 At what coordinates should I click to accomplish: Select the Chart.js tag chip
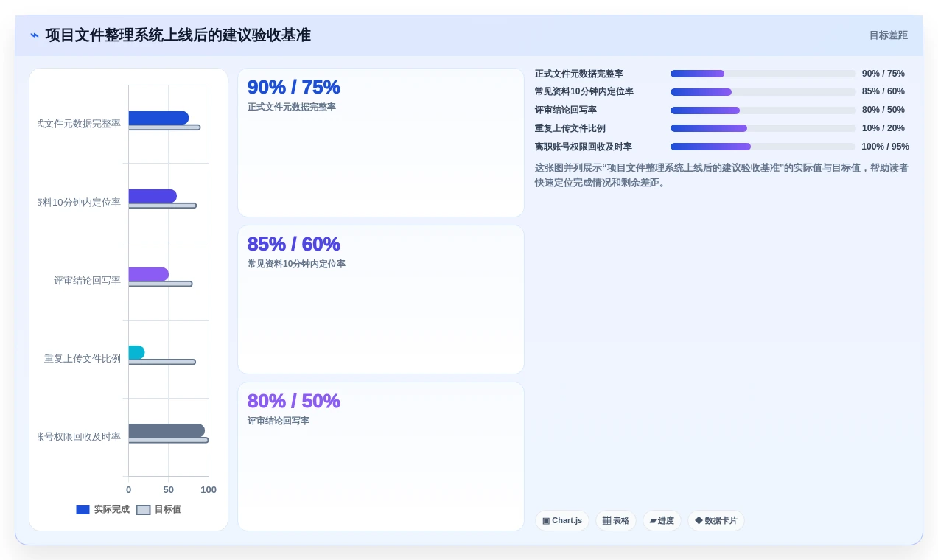click(561, 520)
